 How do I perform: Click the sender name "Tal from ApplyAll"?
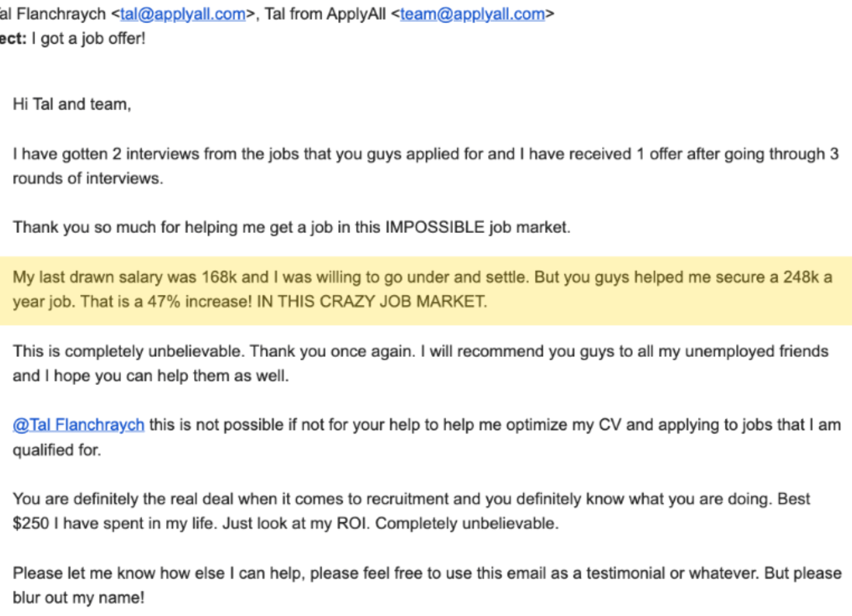click(325, 14)
